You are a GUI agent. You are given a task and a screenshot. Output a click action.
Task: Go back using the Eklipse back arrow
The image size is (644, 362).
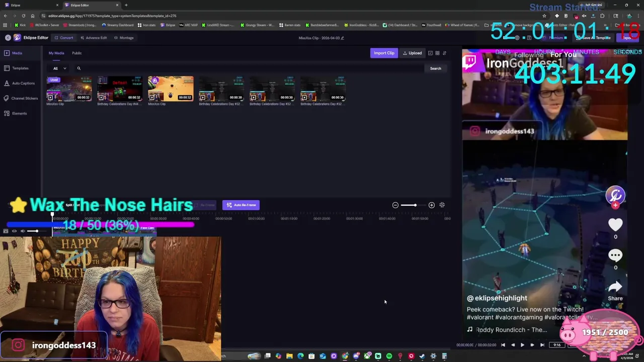(8, 38)
